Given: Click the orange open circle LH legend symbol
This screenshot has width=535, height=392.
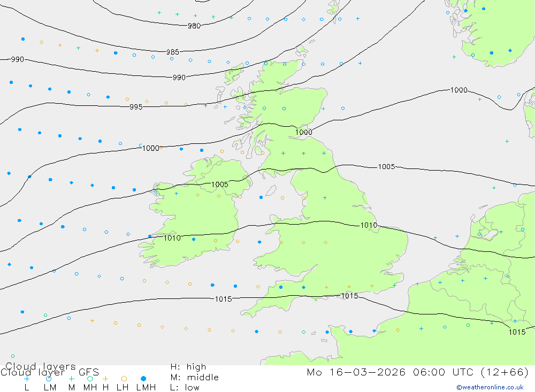Looking at the screenshot, I should (124, 379).
